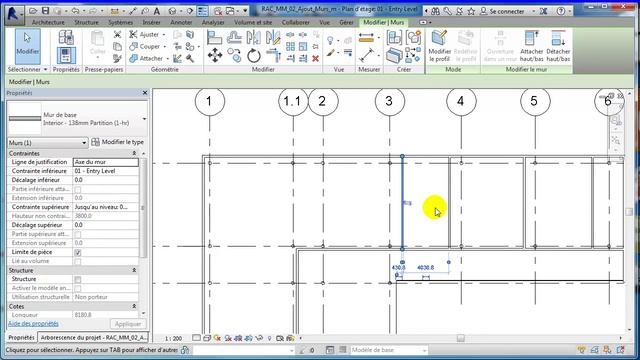Open the Murs (1) filter dropdown
The image size is (640, 360).
[84, 143]
